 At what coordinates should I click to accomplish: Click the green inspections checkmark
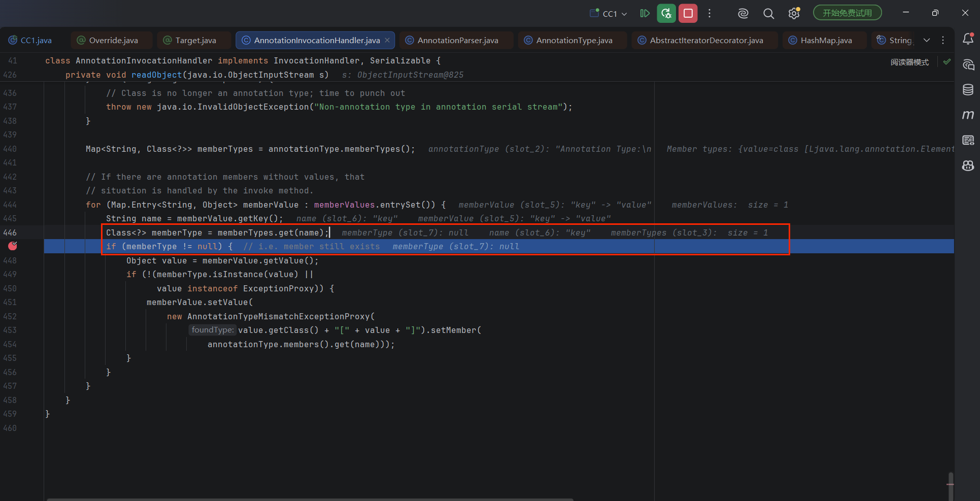point(947,61)
